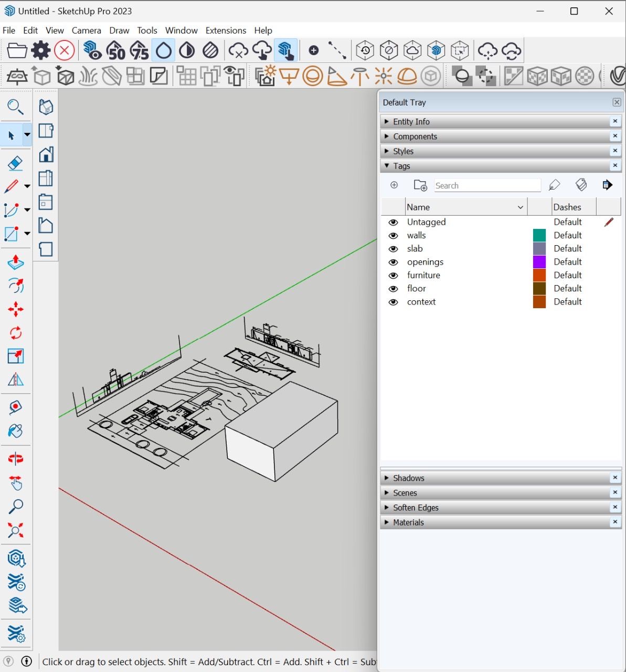The image size is (626, 672).
Task: Hide the furniture tag
Action: 393,275
